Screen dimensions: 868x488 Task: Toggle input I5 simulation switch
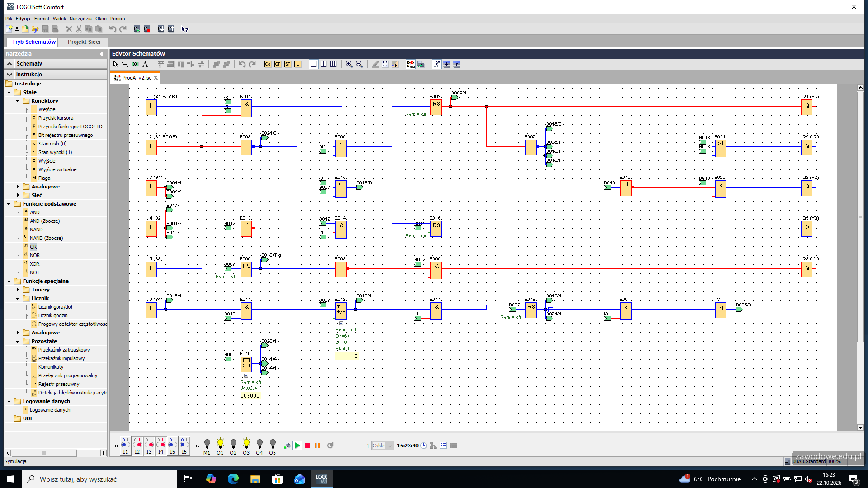(x=172, y=446)
